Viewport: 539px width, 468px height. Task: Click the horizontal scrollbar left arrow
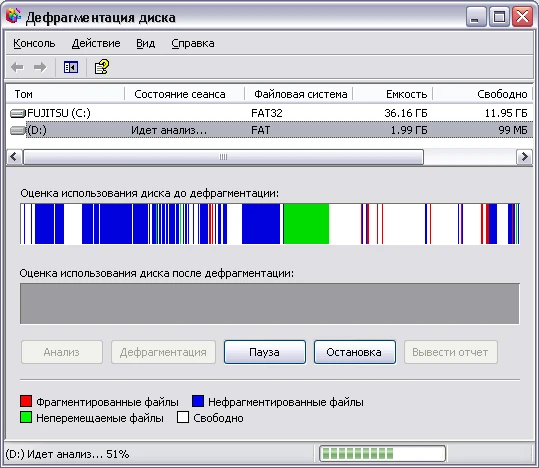(14, 157)
